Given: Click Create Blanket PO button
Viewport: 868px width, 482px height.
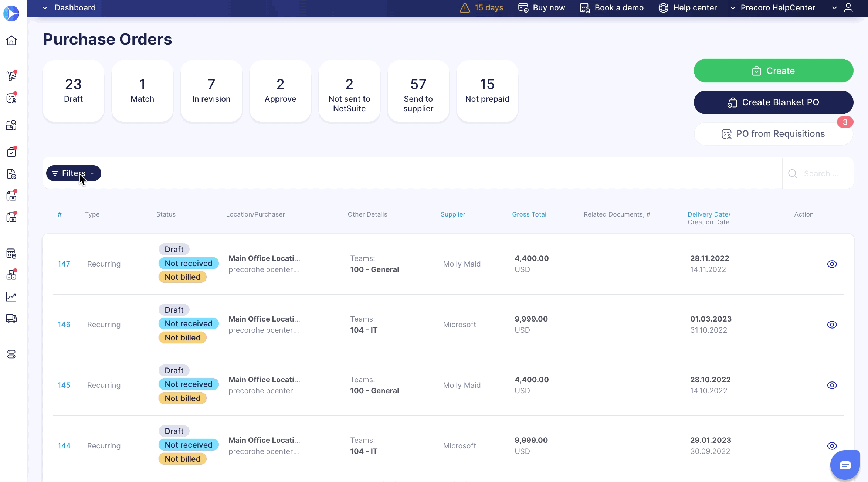Looking at the screenshot, I should click(773, 102).
